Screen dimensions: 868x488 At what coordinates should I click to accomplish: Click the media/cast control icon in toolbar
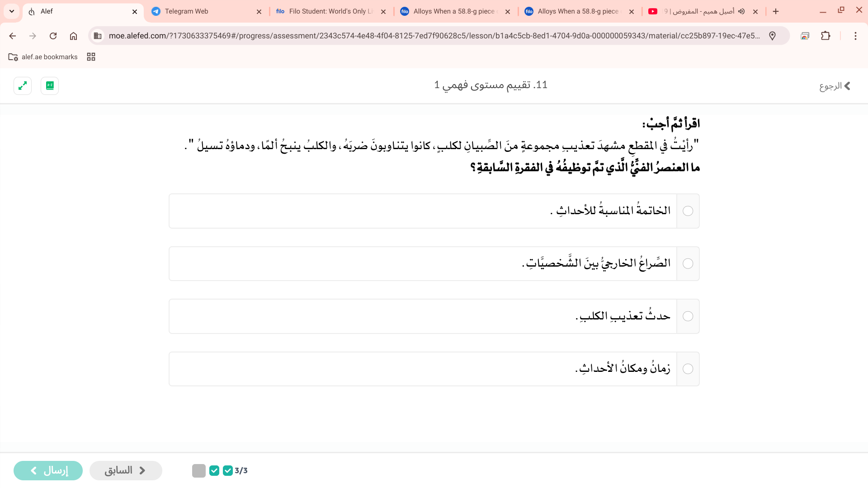click(x=805, y=36)
